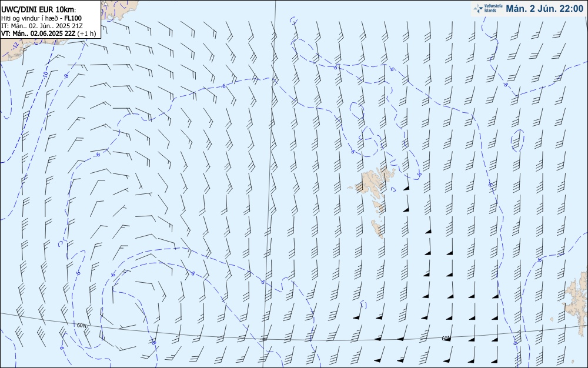Click the IT: Mán.. 02. Jún.. 2025 21Z line
Screen dimensions: 588x368
pyautogui.click(x=42, y=26)
